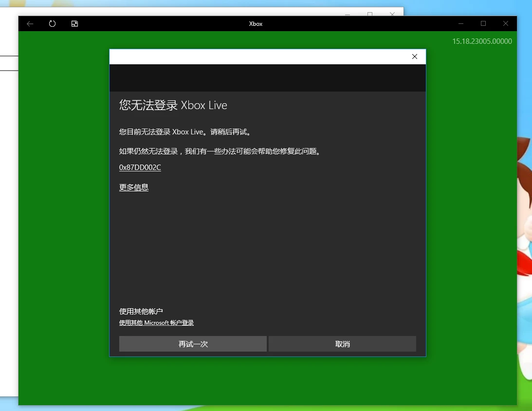This screenshot has width=532, height=411.
Task: Click the version number 15.18.23005.00000
Action: point(482,41)
